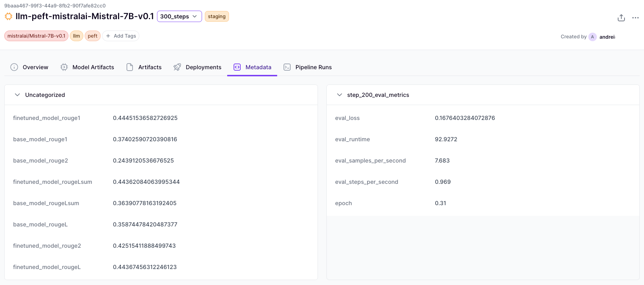This screenshot has height=285, width=644.
Task: Select the eval_samples_per_second key
Action: [x=370, y=160]
